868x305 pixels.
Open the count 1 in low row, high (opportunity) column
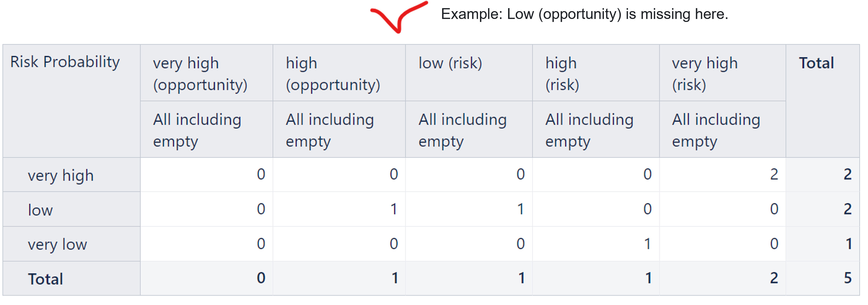point(393,209)
